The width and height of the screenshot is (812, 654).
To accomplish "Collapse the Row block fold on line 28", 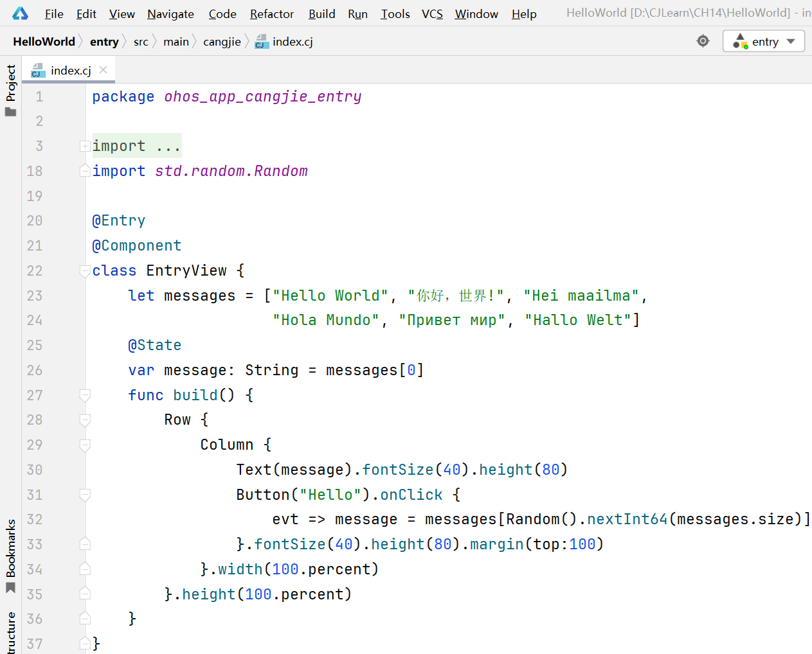I will 85,420.
